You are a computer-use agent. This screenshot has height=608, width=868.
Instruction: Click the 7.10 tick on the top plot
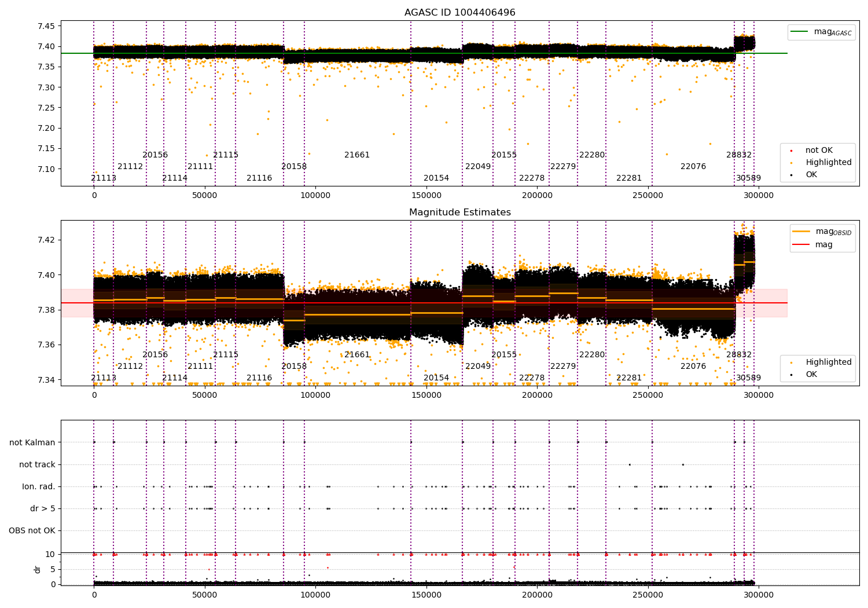(45, 169)
